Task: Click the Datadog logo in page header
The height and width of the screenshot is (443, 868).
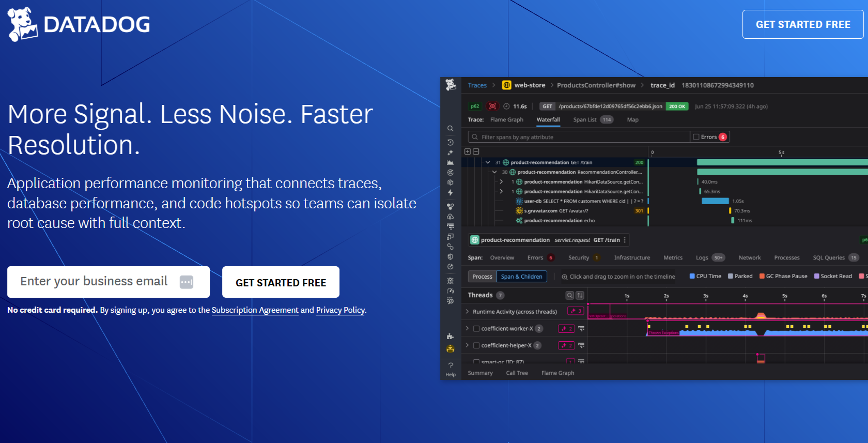Action: [79, 24]
